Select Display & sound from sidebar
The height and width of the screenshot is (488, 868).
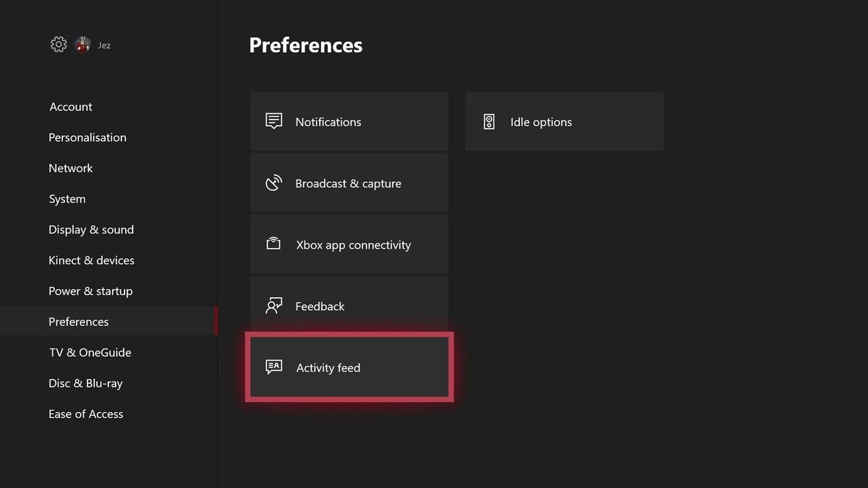click(91, 229)
